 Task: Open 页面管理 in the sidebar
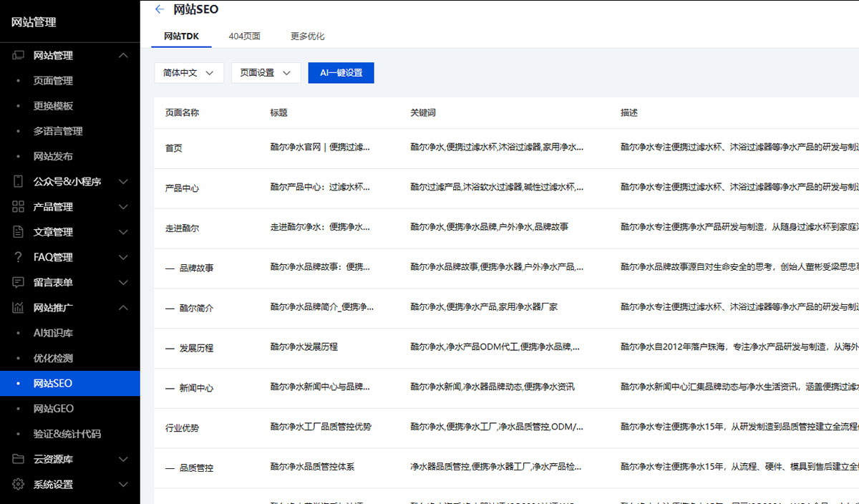coord(53,81)
